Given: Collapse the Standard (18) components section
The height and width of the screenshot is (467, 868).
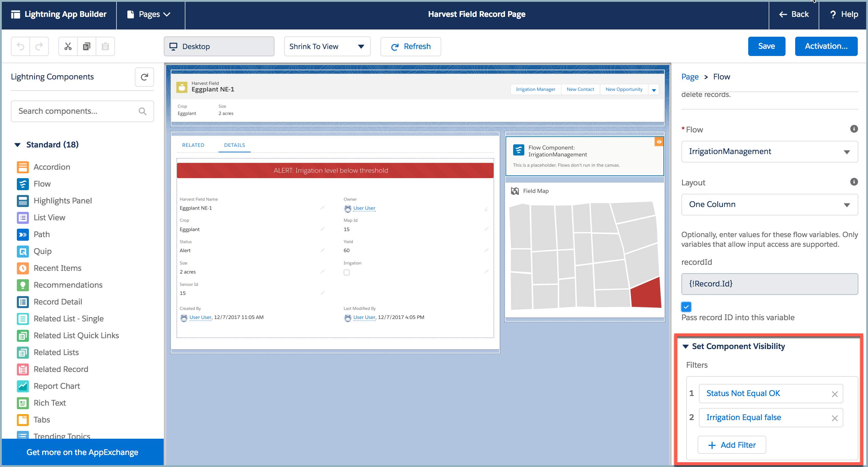Looking at the screenshot, I should 17,145.
